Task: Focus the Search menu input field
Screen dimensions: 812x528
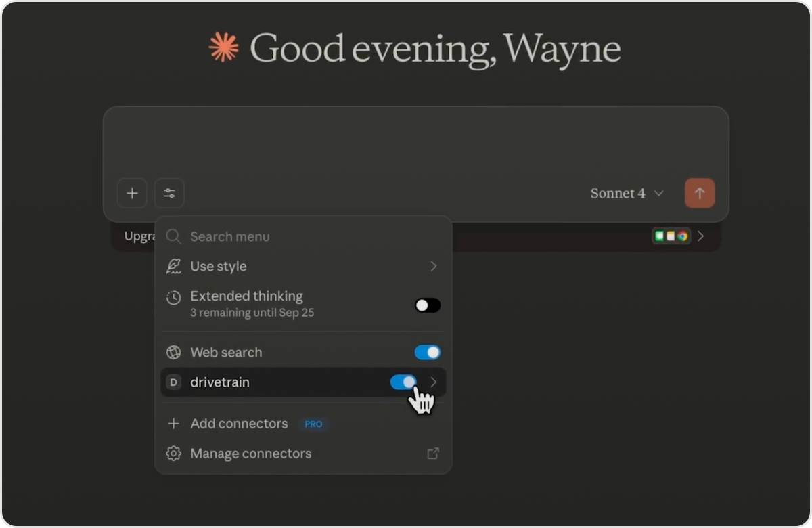Action: click(303, 236)
